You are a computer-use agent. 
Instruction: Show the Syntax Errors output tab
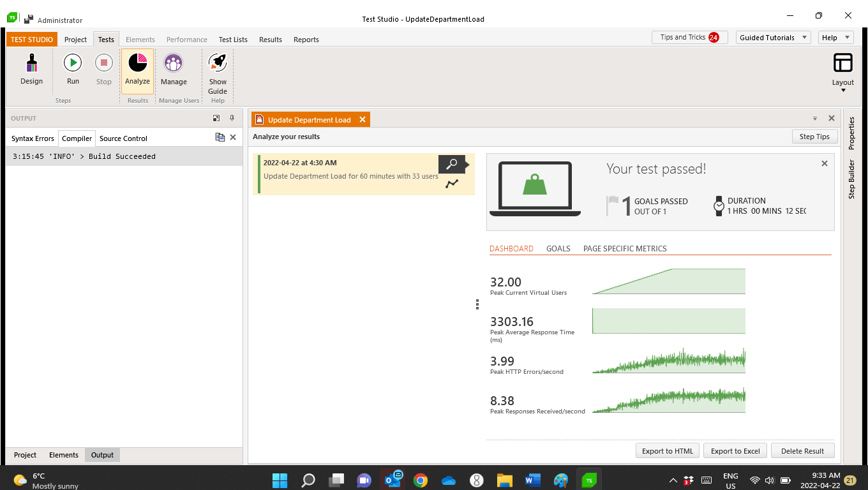pos(33,138)
